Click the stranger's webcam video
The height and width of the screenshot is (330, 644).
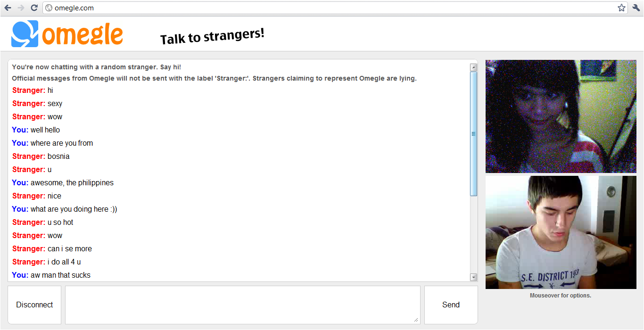[561, 116]
